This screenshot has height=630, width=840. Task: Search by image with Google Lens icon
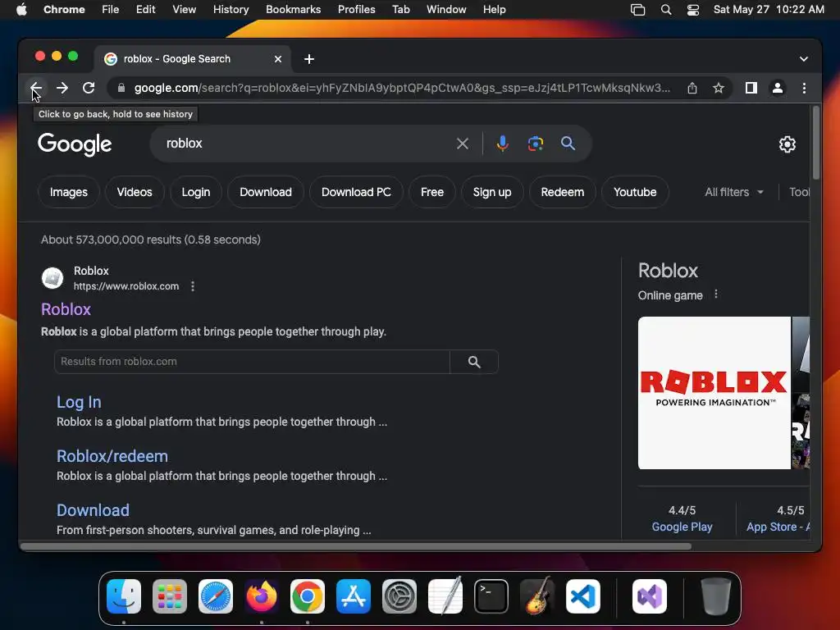(x=535, y=144)
